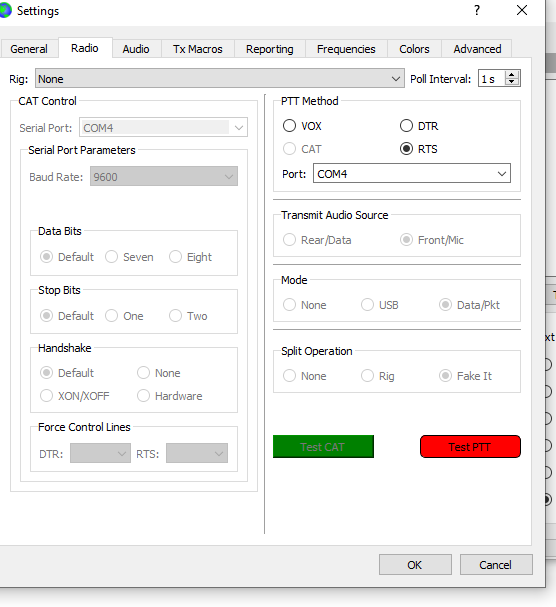
Task: Open the Advanced tab
Action: tap(477, 49)
